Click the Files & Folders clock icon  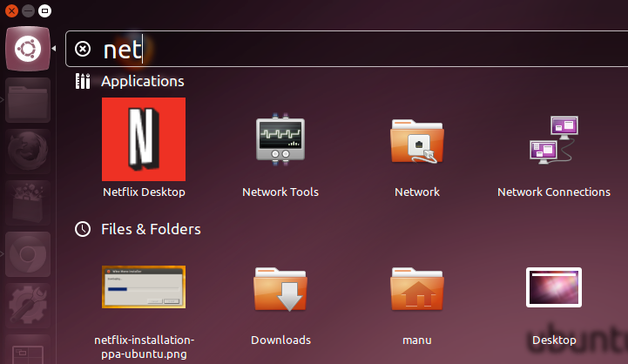pos(83,229)
